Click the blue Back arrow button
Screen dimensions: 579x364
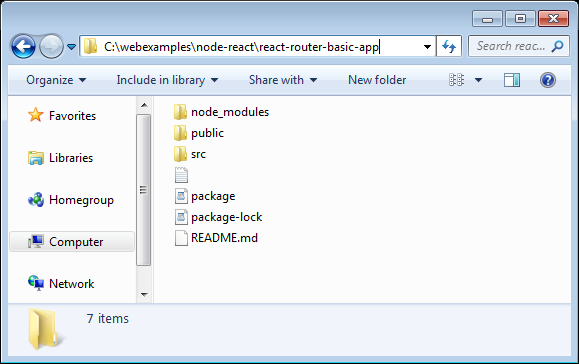click(x=23, y=47)
